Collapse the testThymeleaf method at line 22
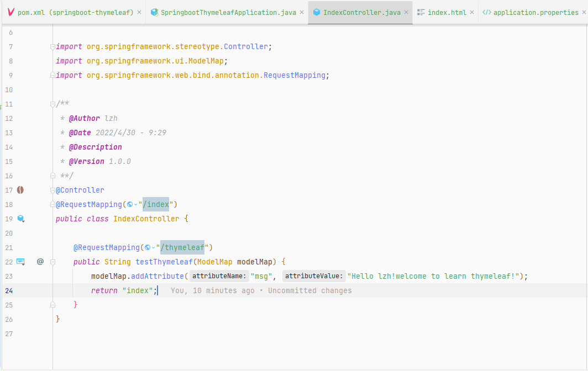Image resolution: width=588 pixels, height=371 pixels. click(53, 262)
